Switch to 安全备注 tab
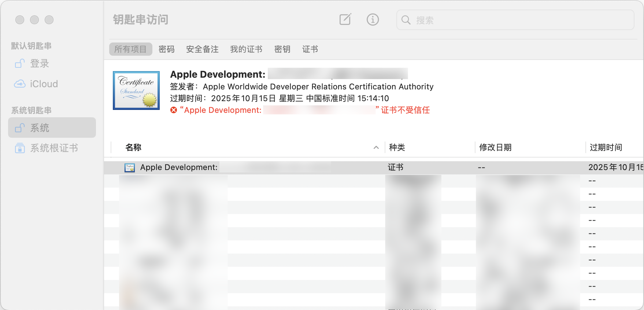The width and height of the screenshot is (644, 310). tap(202, 49)
